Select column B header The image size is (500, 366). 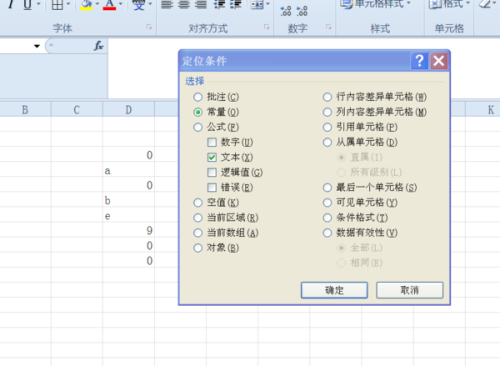[25, 109]
